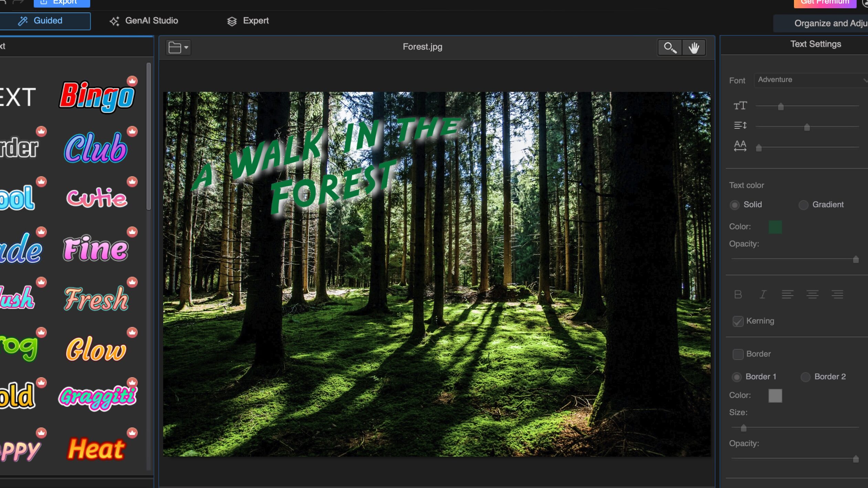
Task: Center align the text
Action: (812, 295)
